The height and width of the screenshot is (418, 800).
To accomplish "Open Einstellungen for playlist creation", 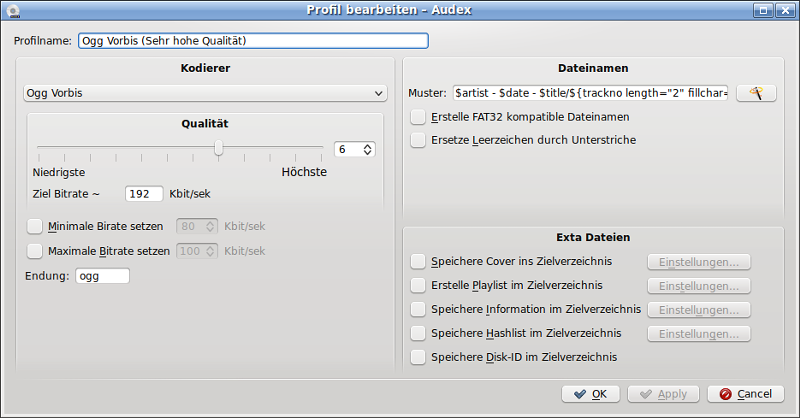I will (x=699, y=286).
